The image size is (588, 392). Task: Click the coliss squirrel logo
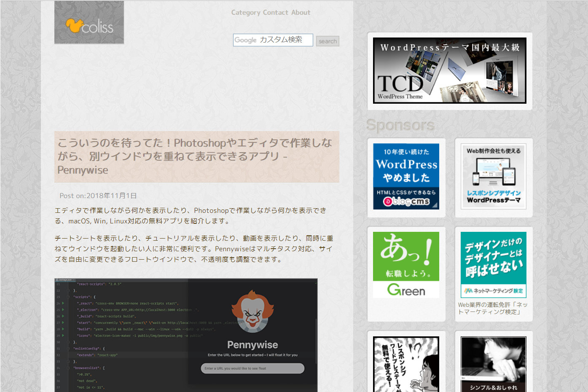click(x=89, y=23)
